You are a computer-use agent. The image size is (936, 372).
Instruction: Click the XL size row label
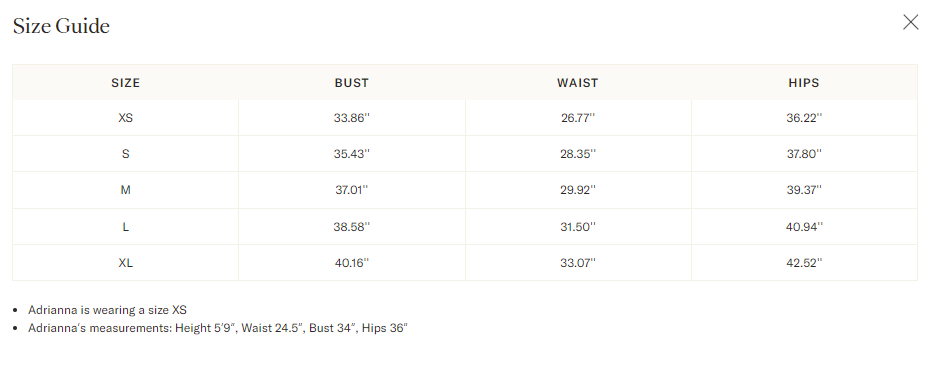click(125, 263)
